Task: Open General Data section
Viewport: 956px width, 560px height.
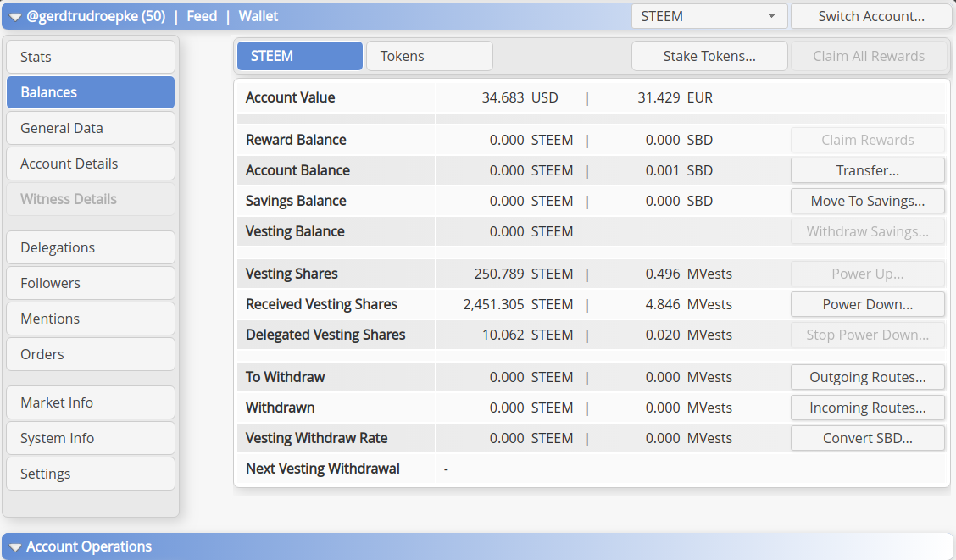Action: point(91,128)
